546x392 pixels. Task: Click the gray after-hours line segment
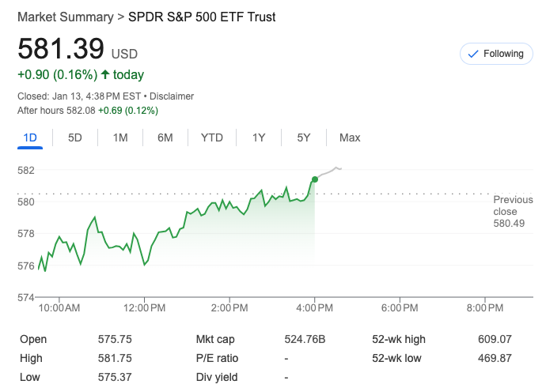(x=329, y=171)
